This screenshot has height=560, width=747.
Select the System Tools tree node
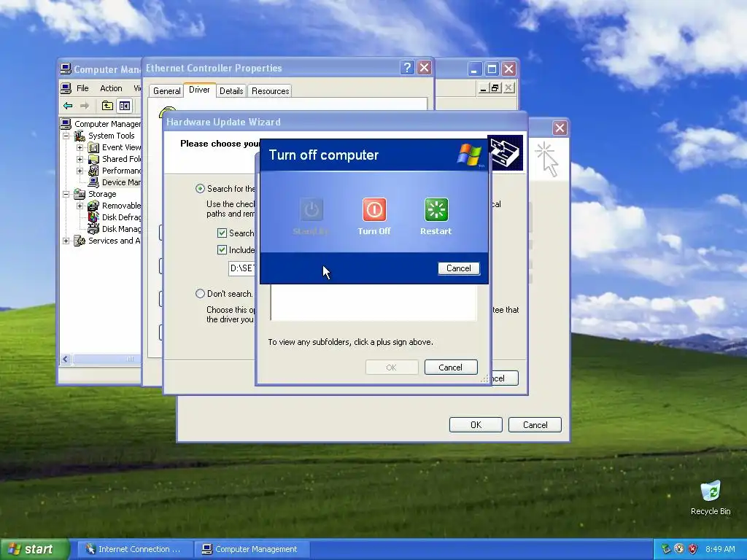point(111,136)
